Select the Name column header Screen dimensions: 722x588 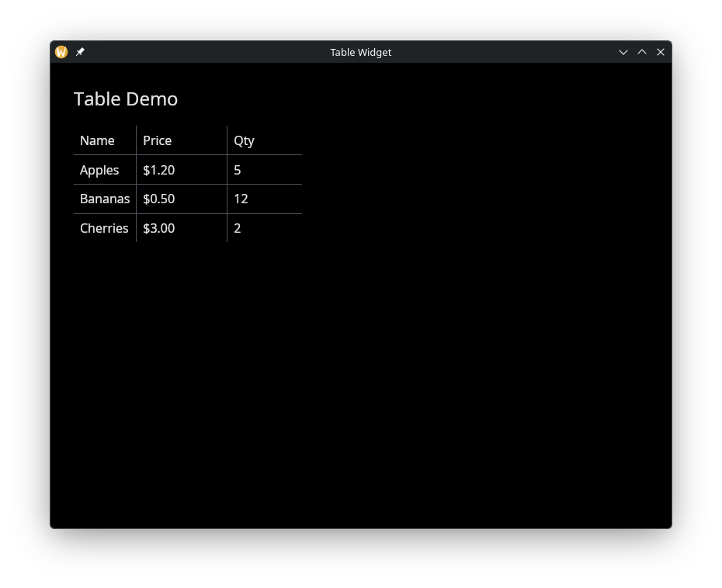pos(97,140)
